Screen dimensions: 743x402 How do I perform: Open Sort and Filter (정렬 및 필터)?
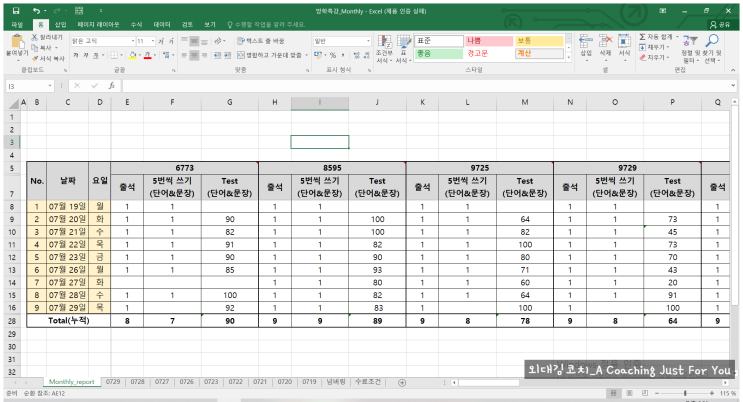click(x=690, y=48)
